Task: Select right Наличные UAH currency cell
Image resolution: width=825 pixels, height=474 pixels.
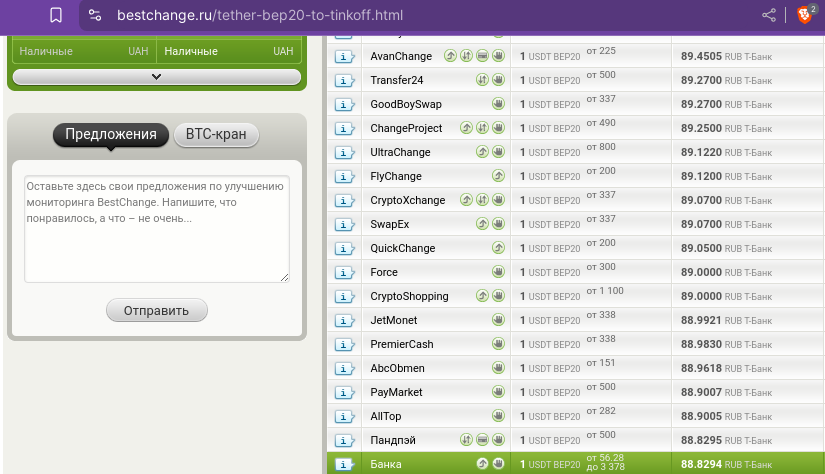Action: [x=229, y=52]
